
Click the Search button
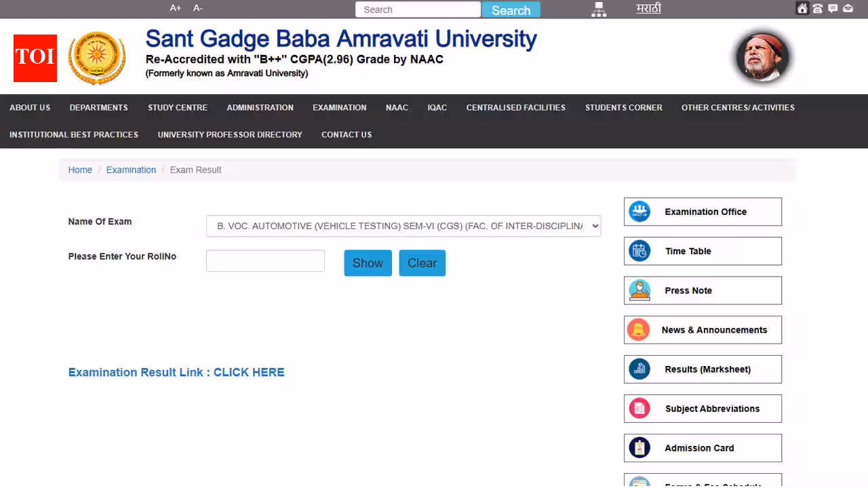point(511,10)
